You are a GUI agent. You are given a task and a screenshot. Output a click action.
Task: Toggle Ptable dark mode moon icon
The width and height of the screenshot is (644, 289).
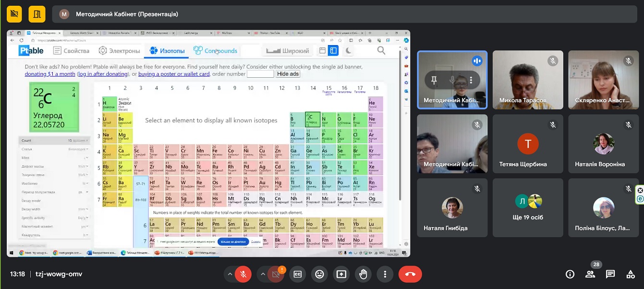[x=349, y=50]
